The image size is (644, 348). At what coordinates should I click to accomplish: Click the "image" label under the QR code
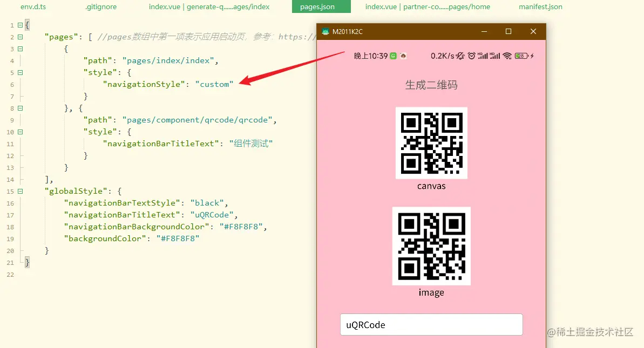tap(431, 292)
